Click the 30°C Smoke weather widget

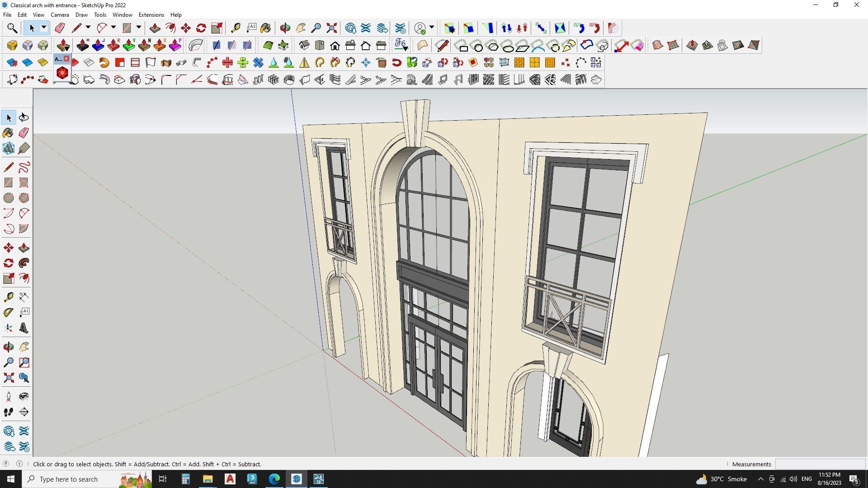pos(721,479)
